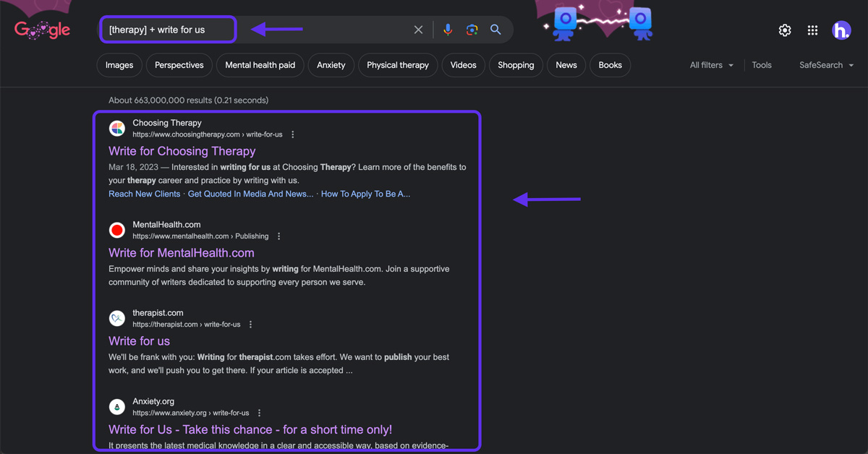
Task: Filter results by Books
Action: click(610, 65)
